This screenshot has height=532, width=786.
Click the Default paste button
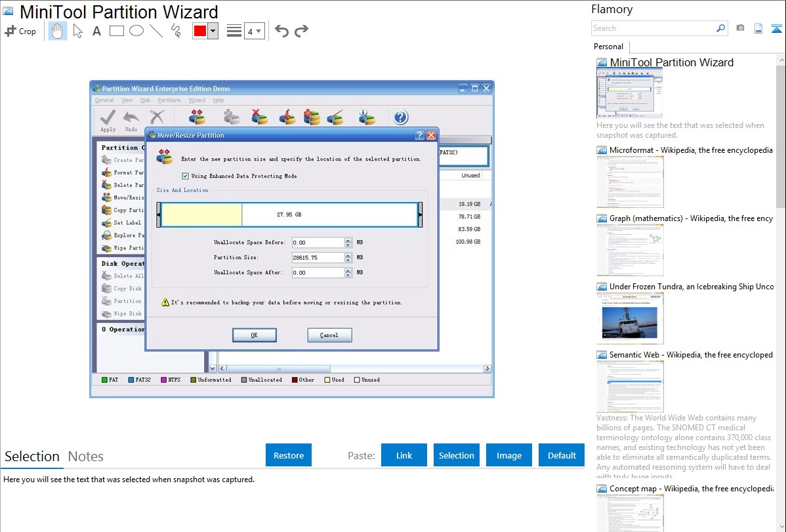click(562, 455)
